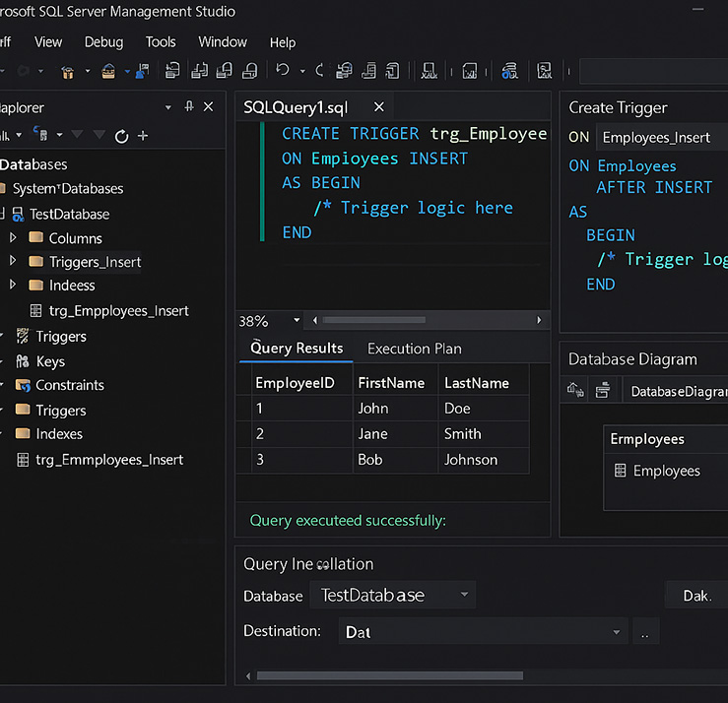Image resolution: width=728 pixels, height=703 pixels.
Task: Click the blue icon beside the toolbox dropdown
Action: (x=142, y=71)
